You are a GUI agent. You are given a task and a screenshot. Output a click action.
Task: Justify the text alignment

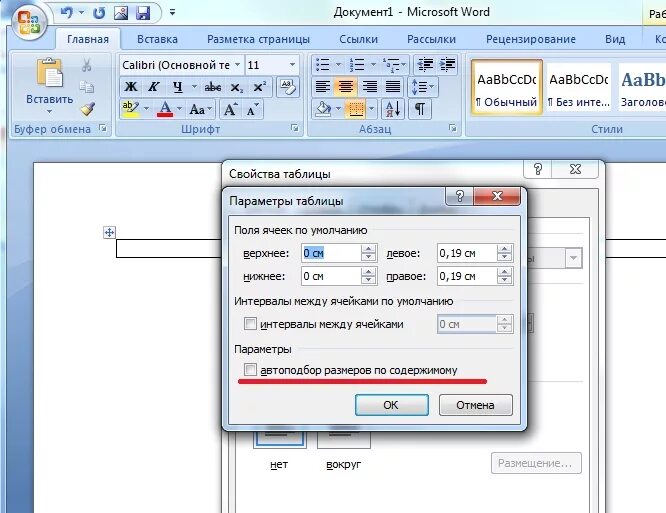coord(393,87)
